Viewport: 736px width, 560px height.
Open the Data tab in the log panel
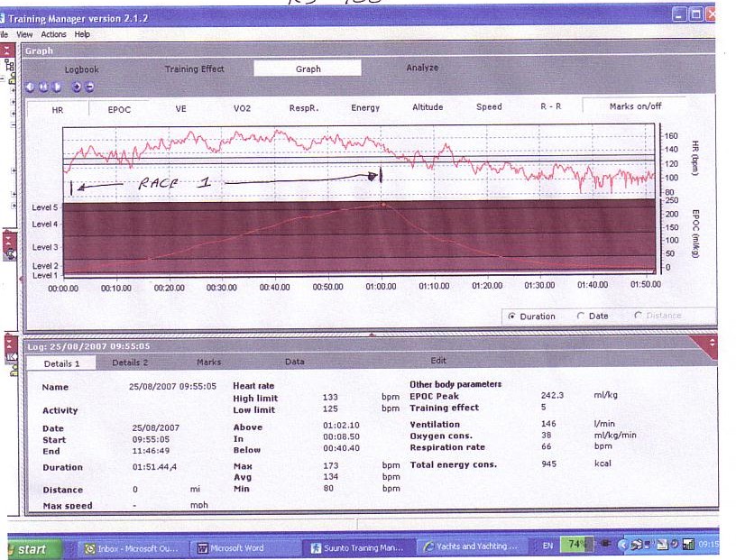[x=295, y=362]
